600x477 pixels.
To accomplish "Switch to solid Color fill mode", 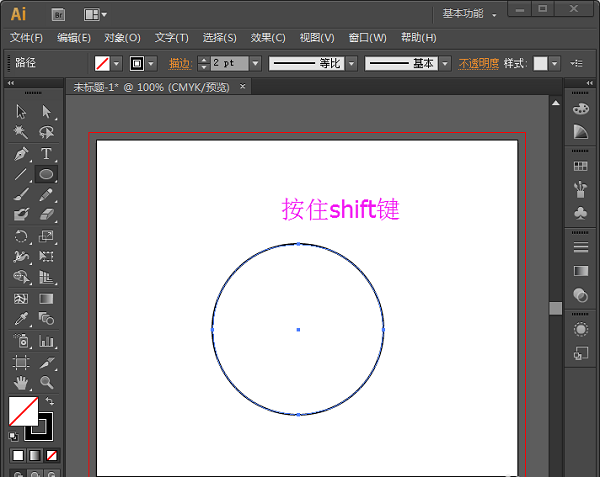I will pos(18,456).
